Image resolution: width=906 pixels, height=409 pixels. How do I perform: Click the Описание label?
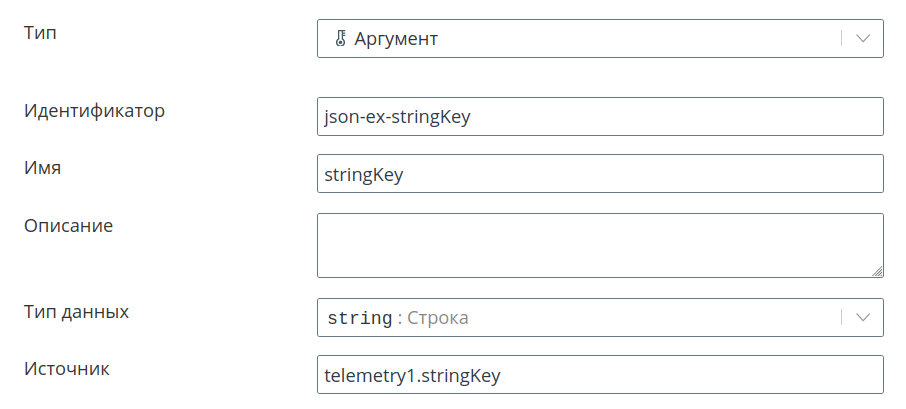click(x=68, y=225)
